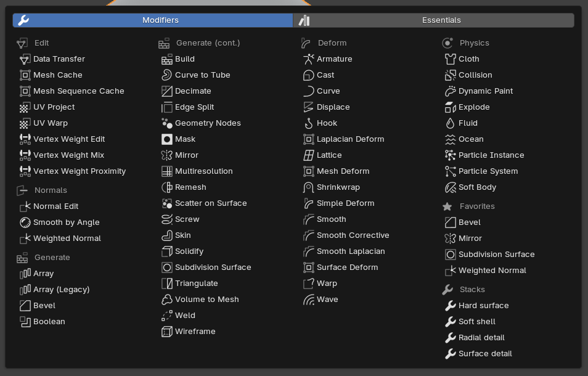Click the Smooth by Angle icon
The image size is (588, 376).
pos(25,223)
